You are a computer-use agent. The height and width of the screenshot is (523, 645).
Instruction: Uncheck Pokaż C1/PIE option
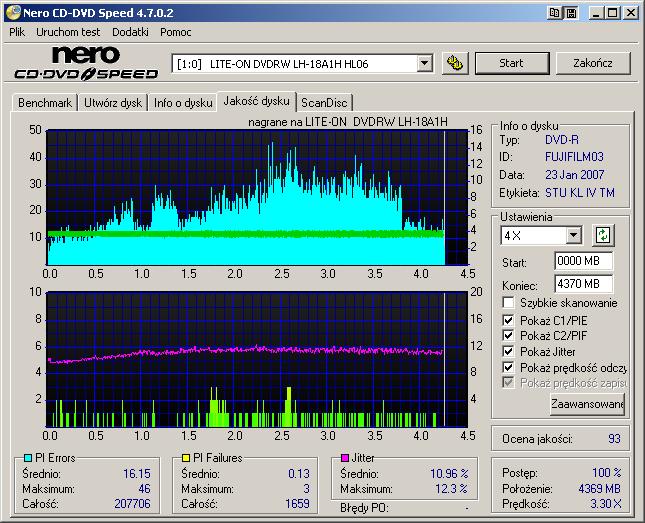point(508,320)
